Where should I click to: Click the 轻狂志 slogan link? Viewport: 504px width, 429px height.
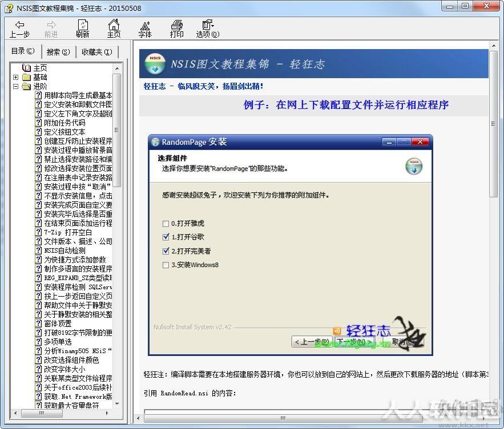203,86
